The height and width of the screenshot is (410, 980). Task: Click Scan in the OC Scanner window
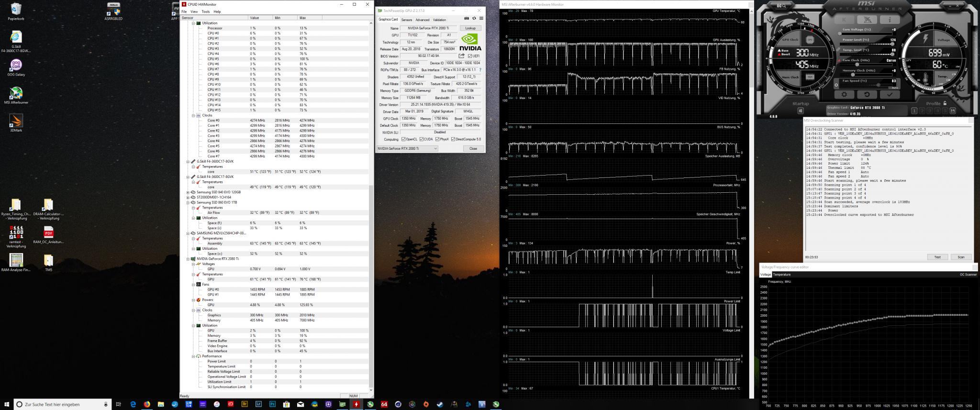[961, 257]
